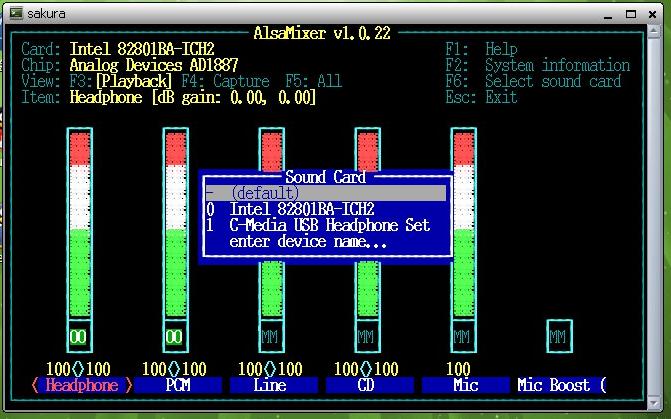Open F1: Help
The width and height of the screenshot is (671, 419).
[481, 49]
